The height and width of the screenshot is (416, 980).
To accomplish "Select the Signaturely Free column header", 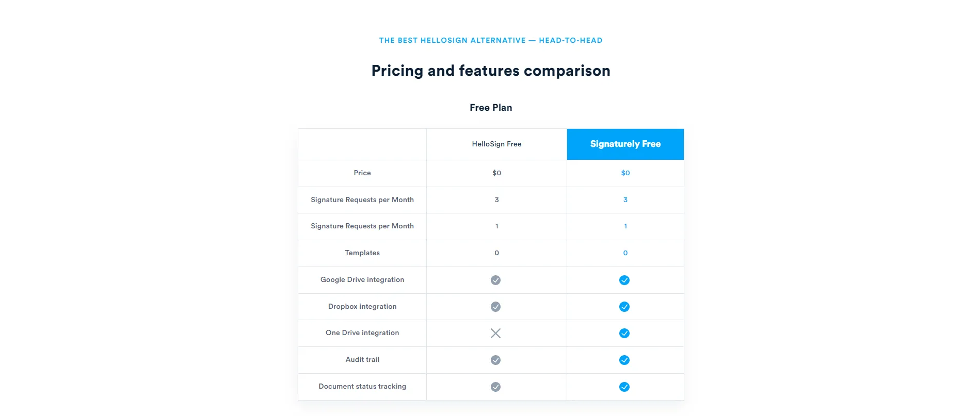I will tap(625, 144).
